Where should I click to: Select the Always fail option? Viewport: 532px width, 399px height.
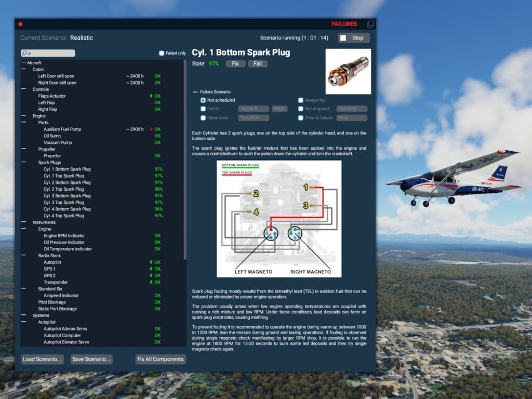coord(301,100)
